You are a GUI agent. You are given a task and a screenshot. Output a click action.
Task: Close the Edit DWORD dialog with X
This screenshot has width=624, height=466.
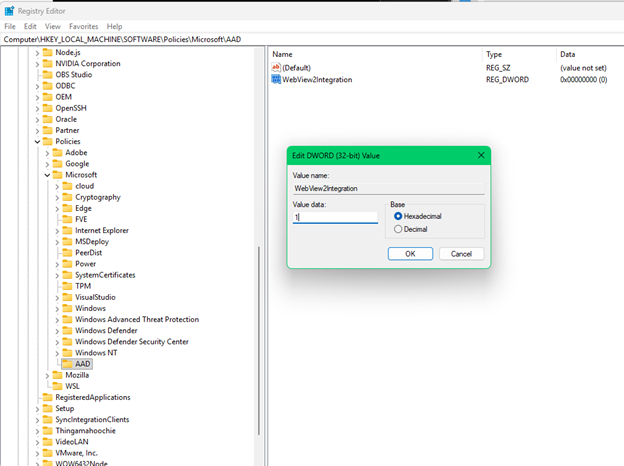click(481, 155)
